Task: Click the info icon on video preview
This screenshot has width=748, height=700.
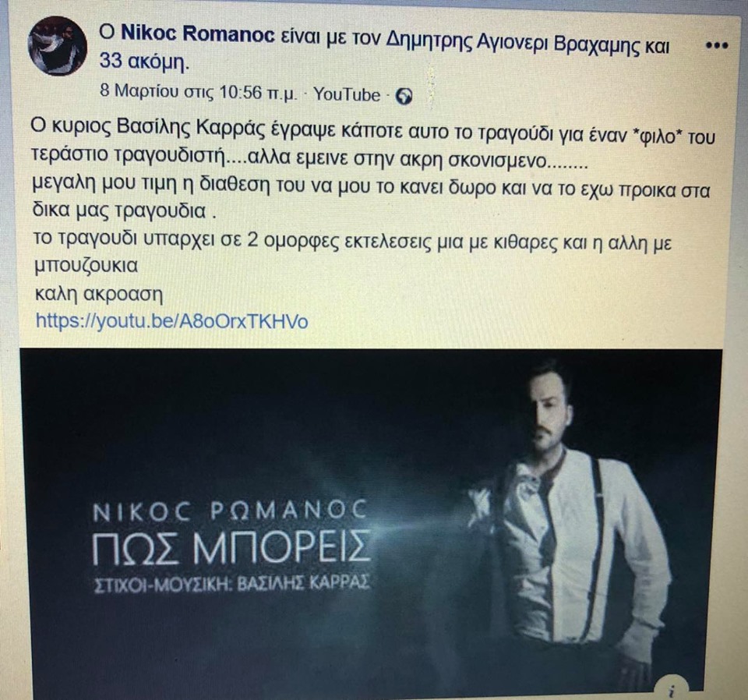Action: [672, 690]
